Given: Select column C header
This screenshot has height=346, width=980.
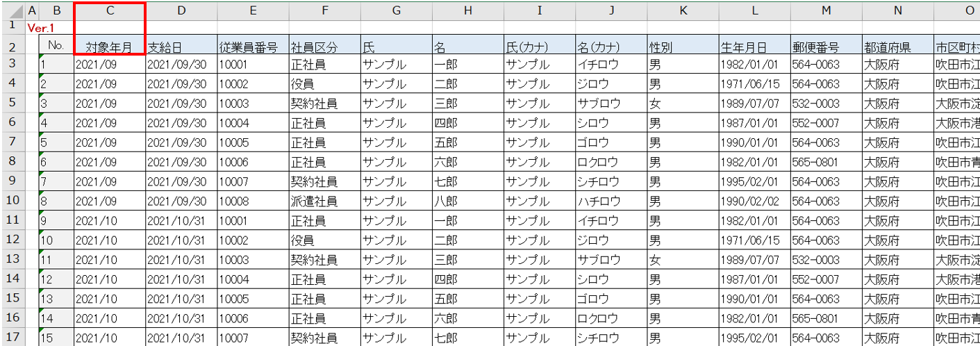Looking at the screenshot, I should coord(110,10).
